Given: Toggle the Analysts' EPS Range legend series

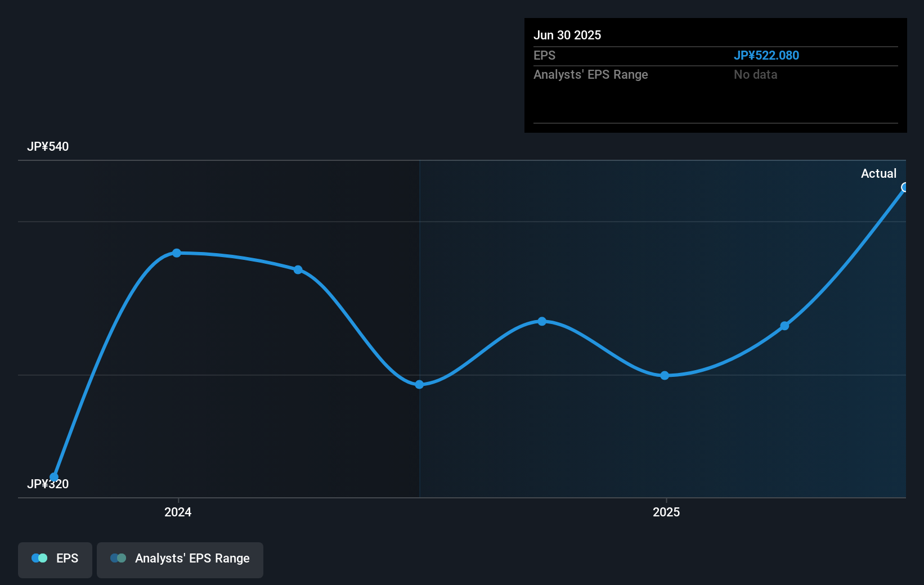Looking at the screenshot, I should 180,560.
